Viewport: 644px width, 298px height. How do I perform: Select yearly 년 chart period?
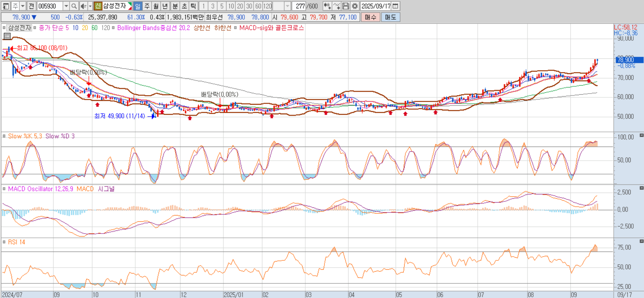click(165, 6)
